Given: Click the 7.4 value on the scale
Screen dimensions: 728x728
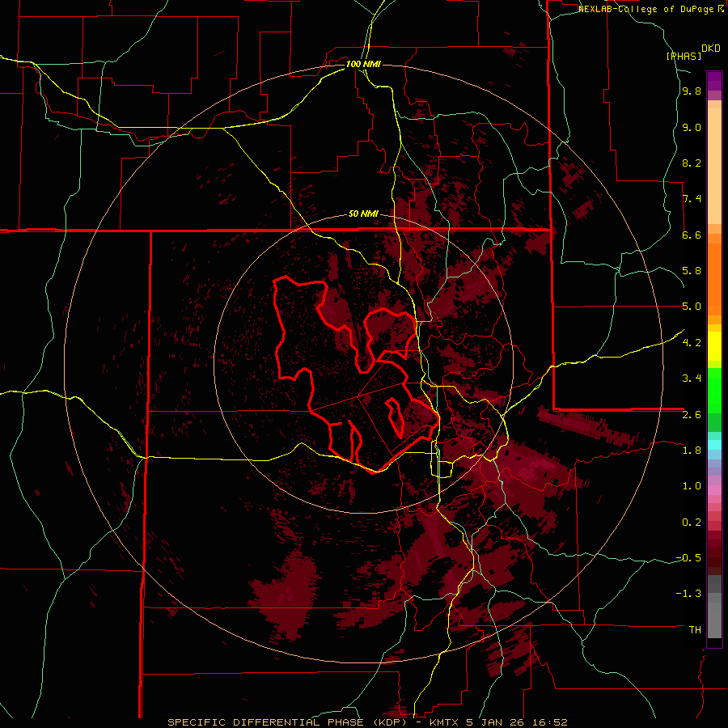Looking at the screenshot, I should pyautogui.click(x=692, y=199).
